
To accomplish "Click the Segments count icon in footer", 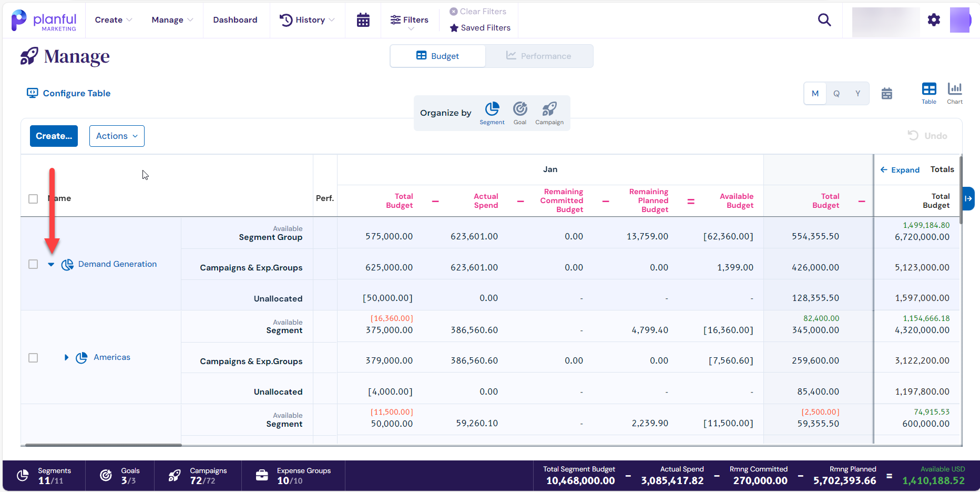I will [x=23, y=476].
